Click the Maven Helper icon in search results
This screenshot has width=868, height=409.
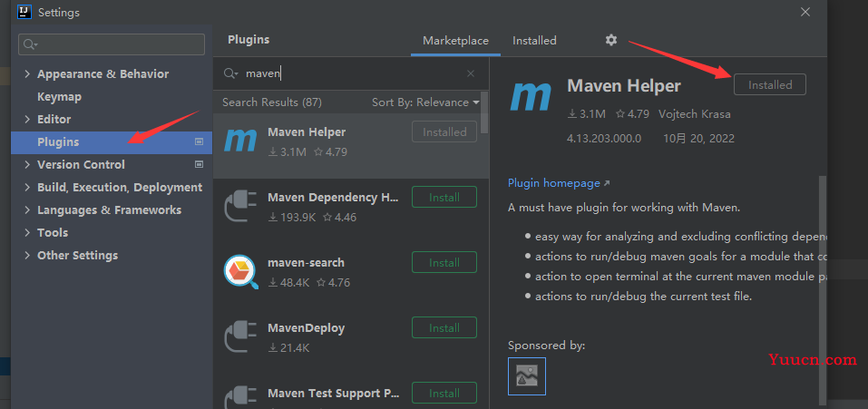tap(240, 141)
